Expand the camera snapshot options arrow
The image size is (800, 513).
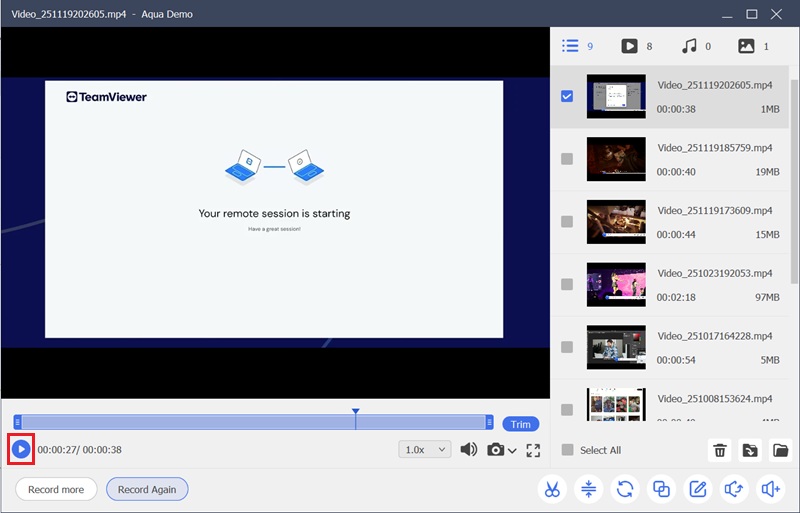pyautogui.click(x=513, y=451)
